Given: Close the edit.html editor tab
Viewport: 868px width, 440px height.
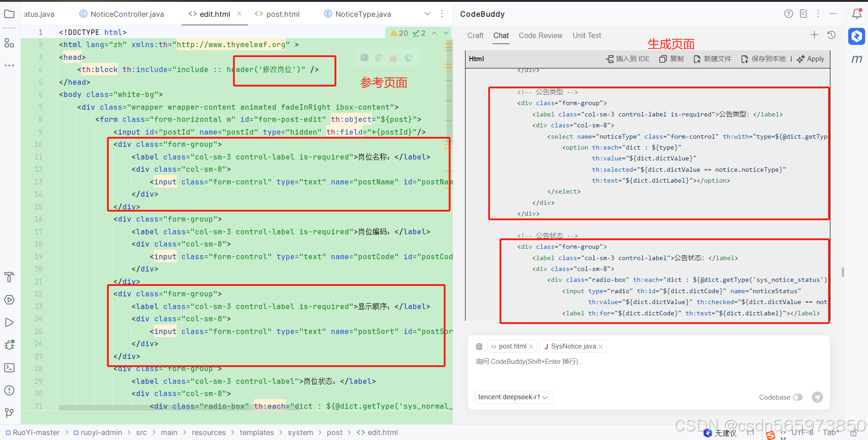Looking at the screenshot, I should 239,14.
